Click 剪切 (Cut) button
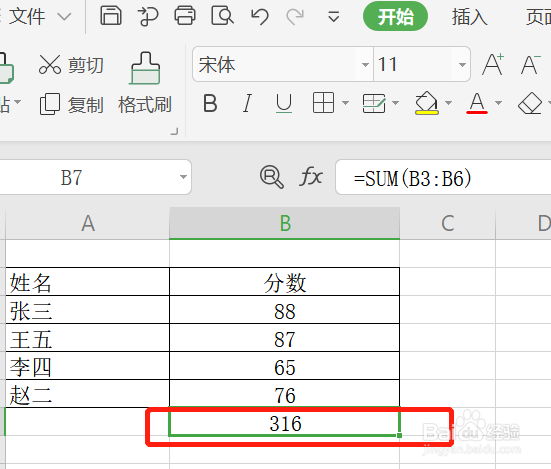 tap(71, 65)
